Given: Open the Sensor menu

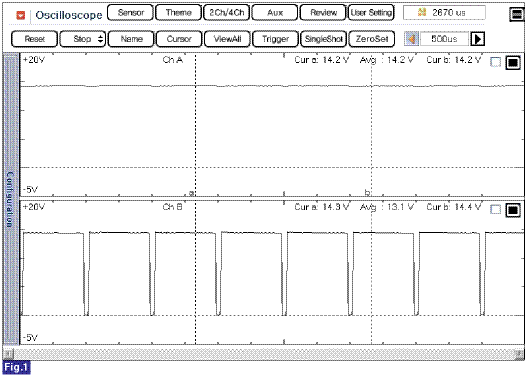Looking at the screenshot, I should coord(130,13).
